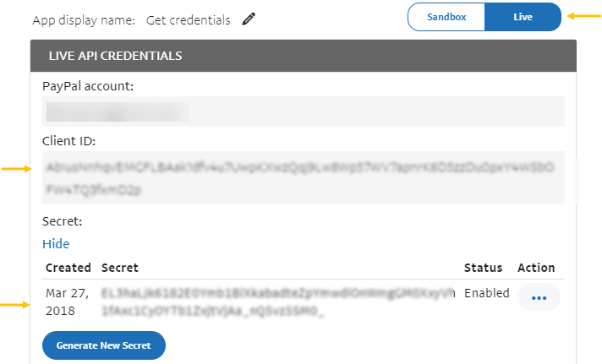The image size is (602, 364).
Task: Select the blurred Client ID text
Action: [302, 178]
